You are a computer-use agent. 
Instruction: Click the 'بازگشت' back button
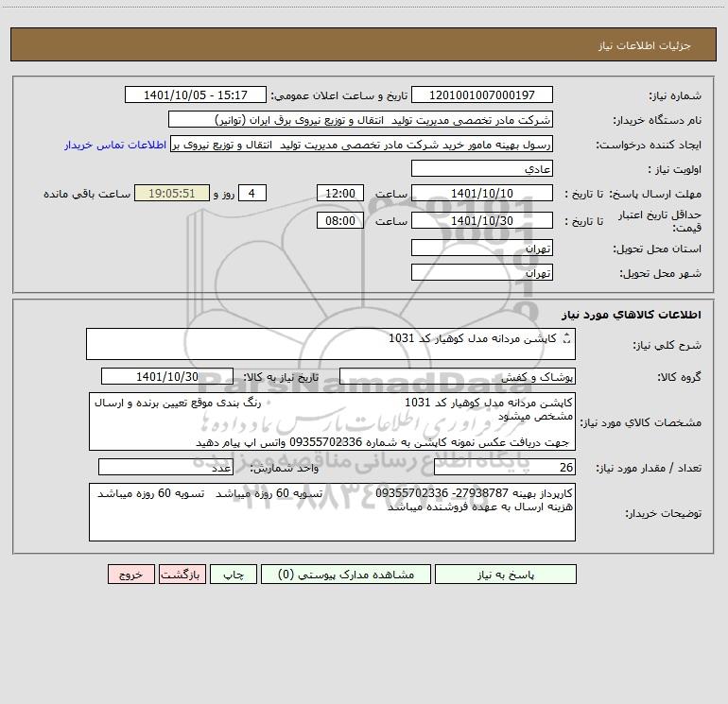(x=182, y=575)
